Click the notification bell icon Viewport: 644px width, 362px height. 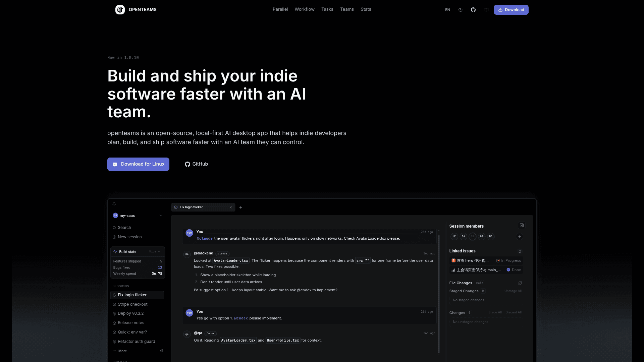point(114,204)
